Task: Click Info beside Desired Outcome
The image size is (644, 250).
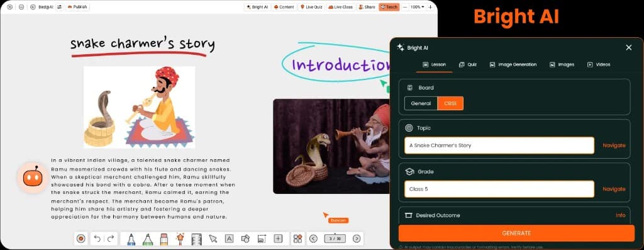Action: (x=620, y=215)
